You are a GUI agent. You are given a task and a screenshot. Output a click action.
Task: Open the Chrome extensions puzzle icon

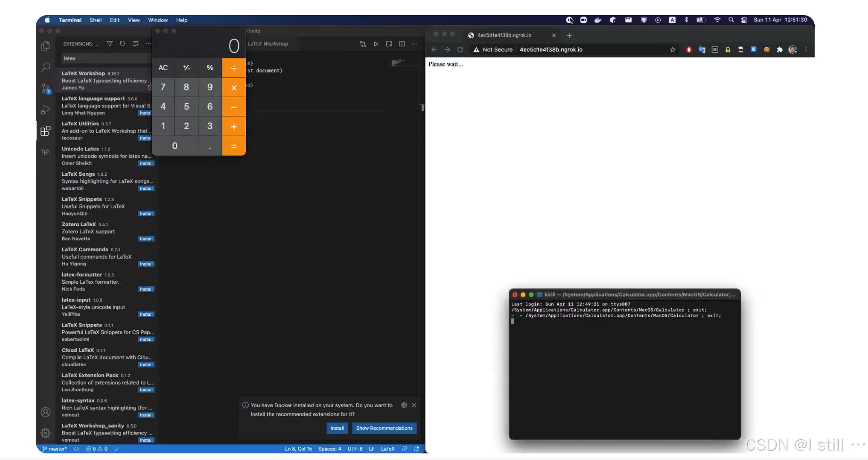[780, 50]
